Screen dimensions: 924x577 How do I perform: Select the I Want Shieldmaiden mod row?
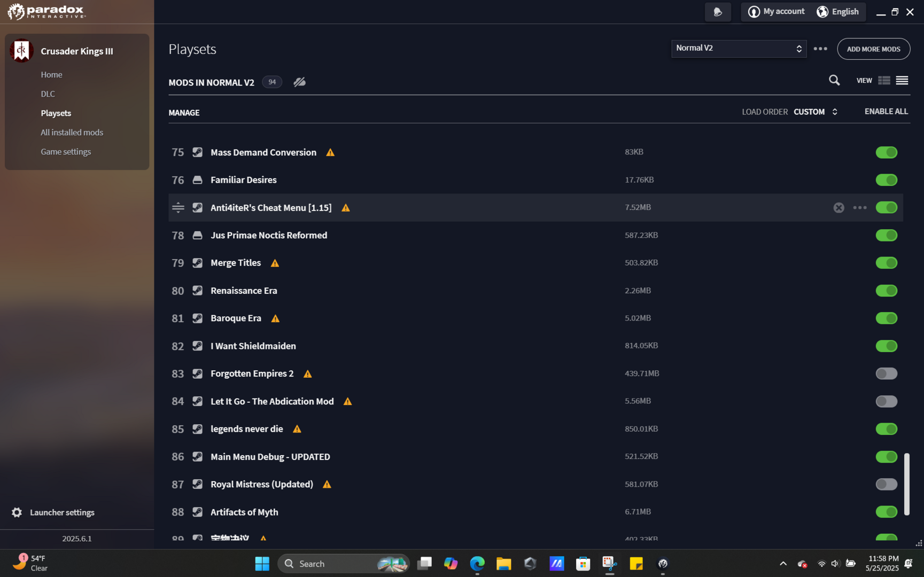click(x=535, y=346)
